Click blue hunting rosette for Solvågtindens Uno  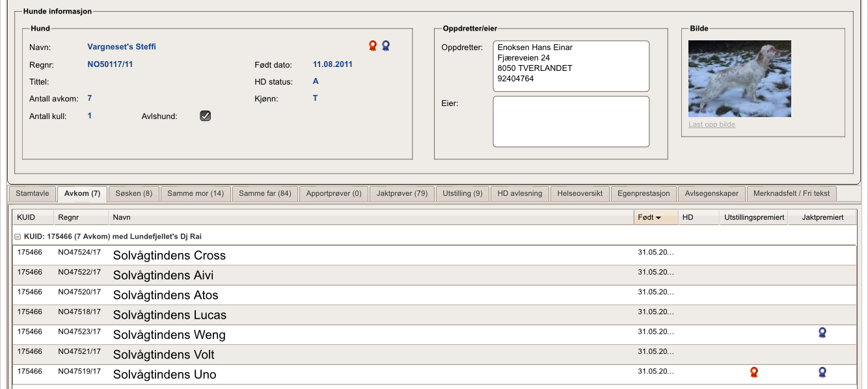[822, 372]
